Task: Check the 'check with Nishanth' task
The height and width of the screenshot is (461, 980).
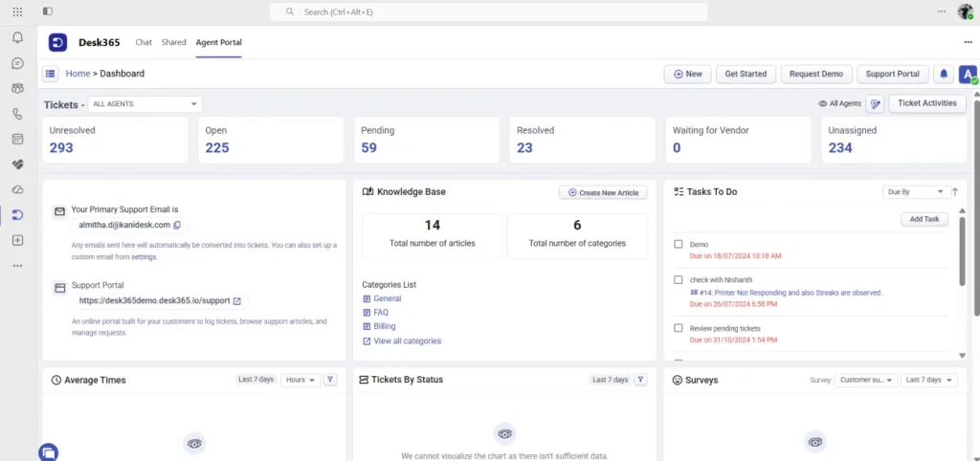Action: (x=679, y=280)
